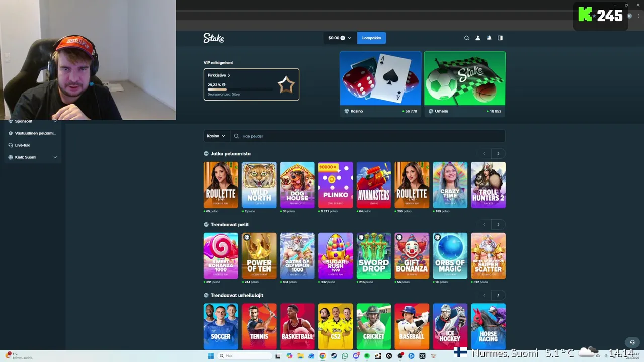Click the Trendaavat urheilulajit section icon
644x362 pixels.
(x=206, y=295)
